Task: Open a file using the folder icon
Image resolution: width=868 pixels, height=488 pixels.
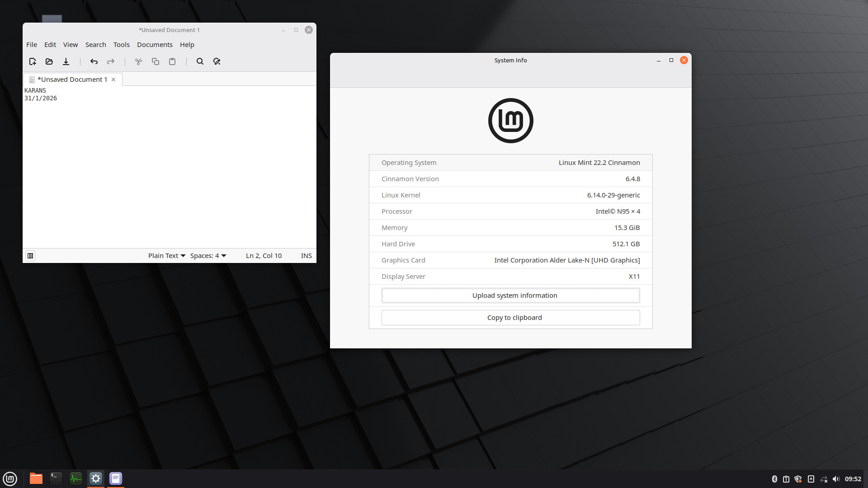Action: [x=49, y=61]
